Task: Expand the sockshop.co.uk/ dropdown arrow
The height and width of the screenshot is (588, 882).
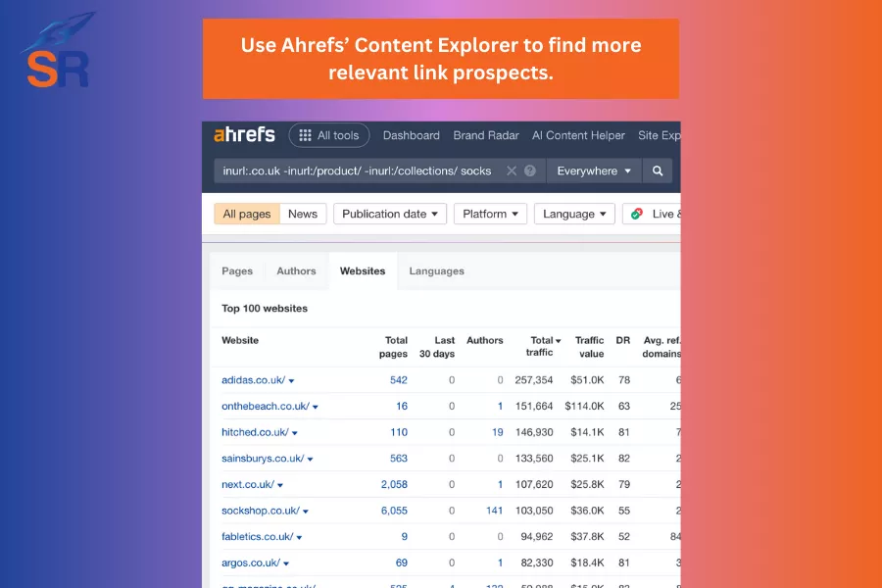Action: [306, 512]
